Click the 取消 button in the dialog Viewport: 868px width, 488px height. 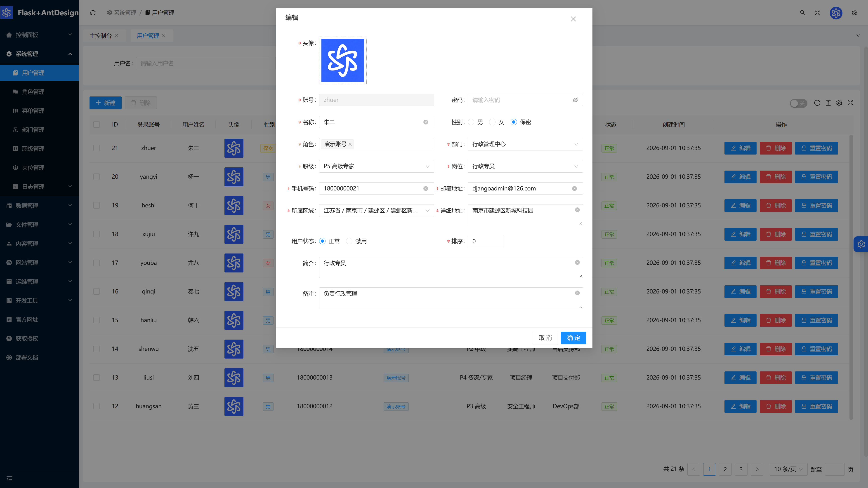click(x=545, y=338)
